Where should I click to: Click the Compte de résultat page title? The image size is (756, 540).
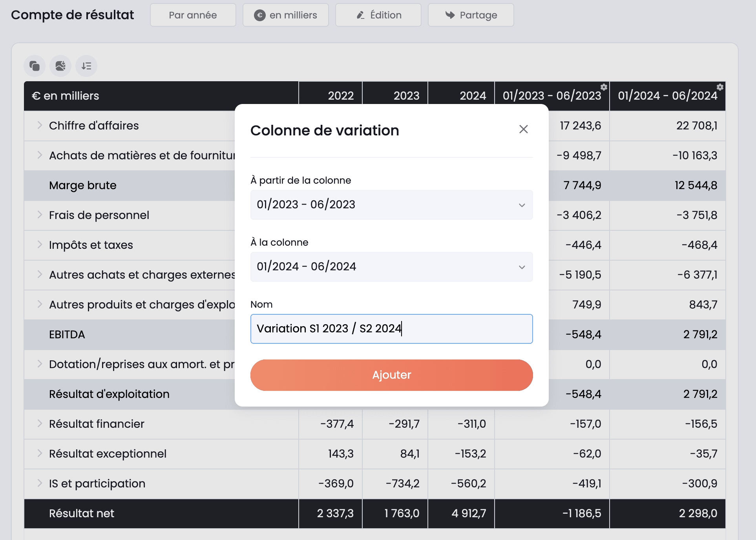coord(73,15)
